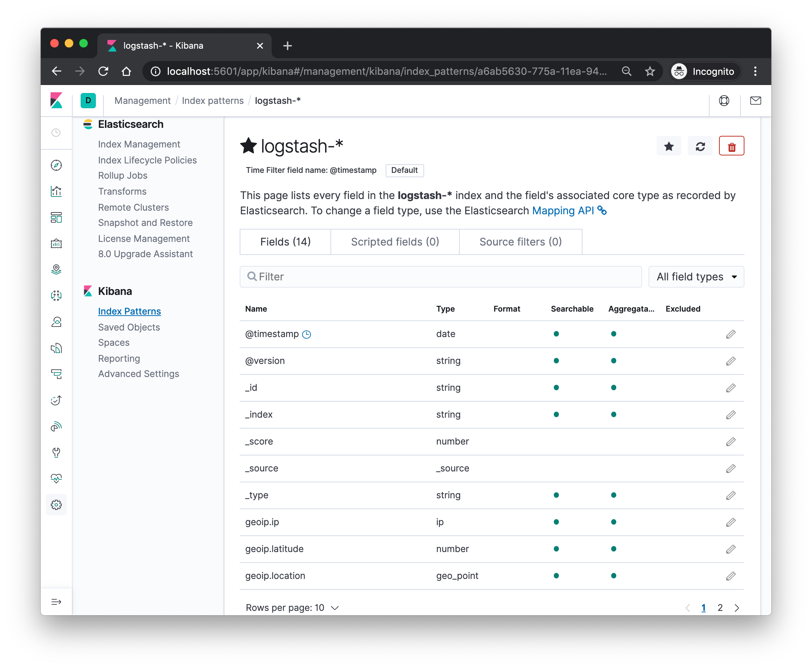Open Index Lifecycle Policies
Image resolution: width=812 pixels, height=669 pixels.
click(x=147, y=160)
